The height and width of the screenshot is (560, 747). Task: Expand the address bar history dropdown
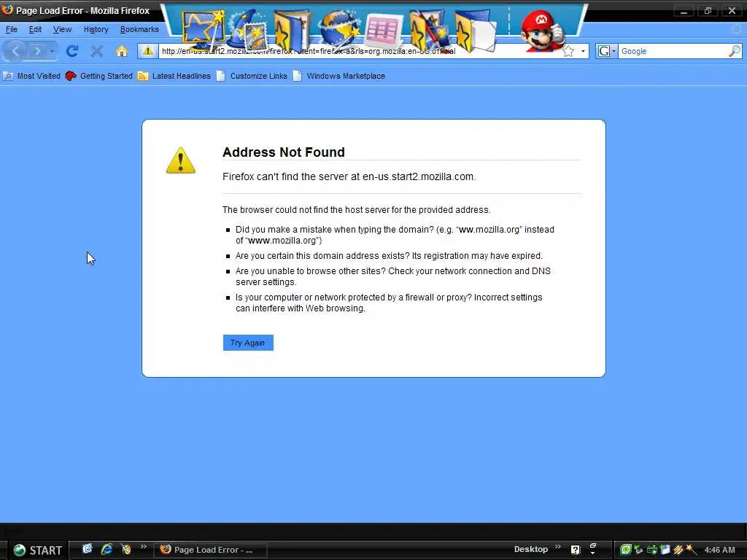583,51
